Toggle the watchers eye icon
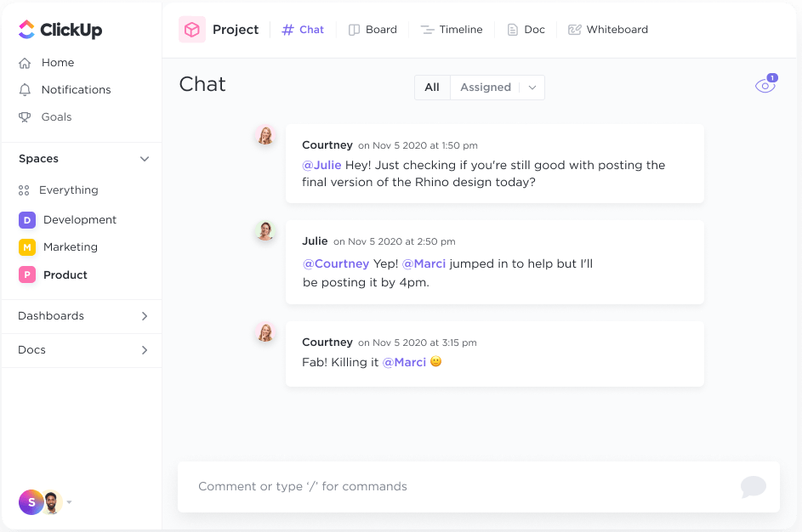Viewport: 802px width, 532px height. tap(765, 87)
